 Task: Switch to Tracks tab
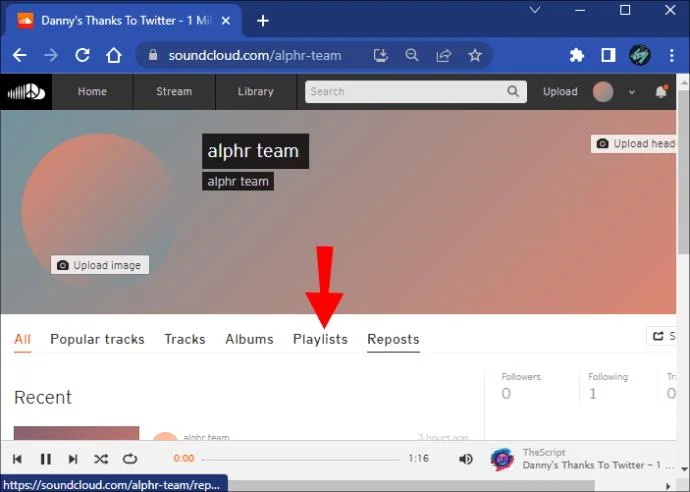[x=185, y=339]
